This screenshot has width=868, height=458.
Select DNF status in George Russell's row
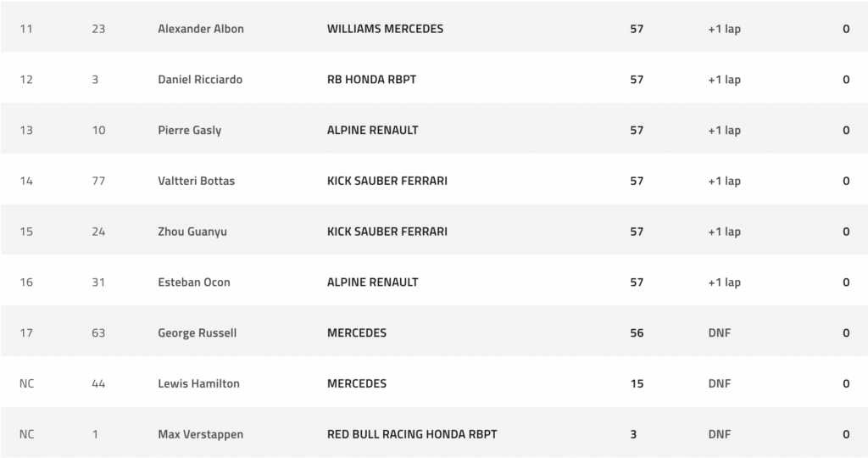(719, 332)
